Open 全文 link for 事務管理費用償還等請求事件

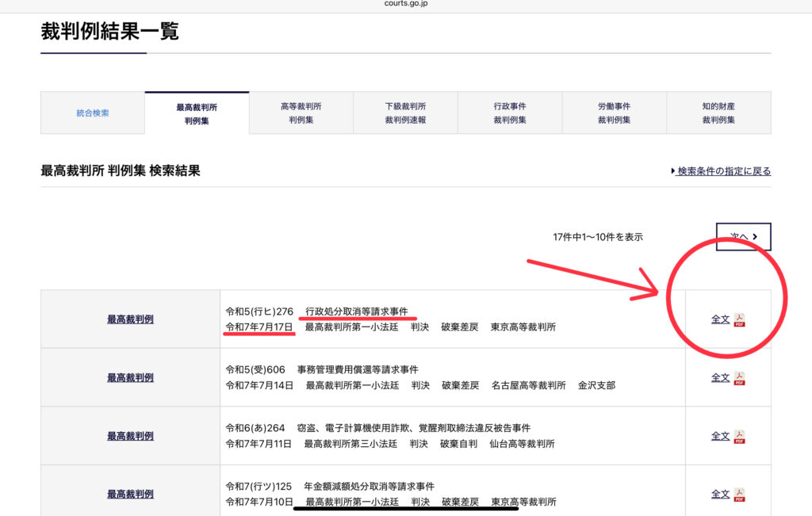720,378
